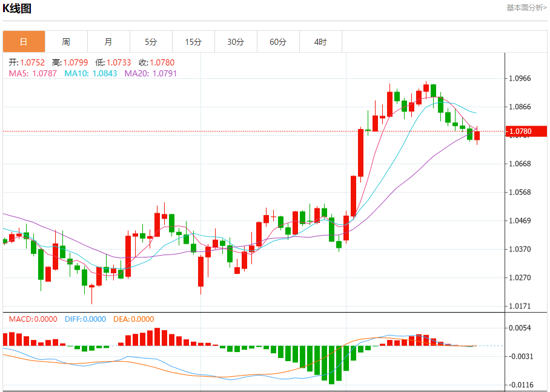This screenshot has width=550, height=392.
Task: Click the red 1.0780 current price tag
Action: (526, 131)
